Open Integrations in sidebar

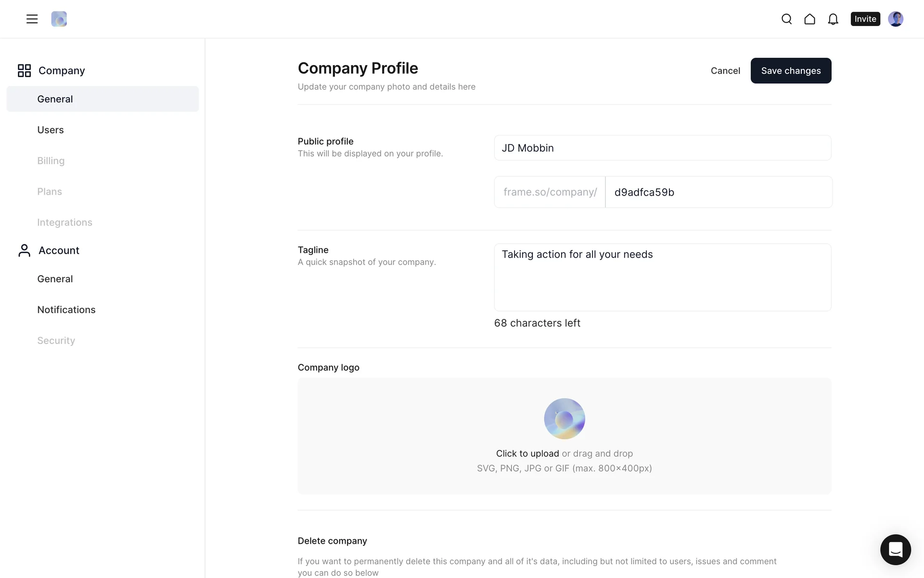64,223
